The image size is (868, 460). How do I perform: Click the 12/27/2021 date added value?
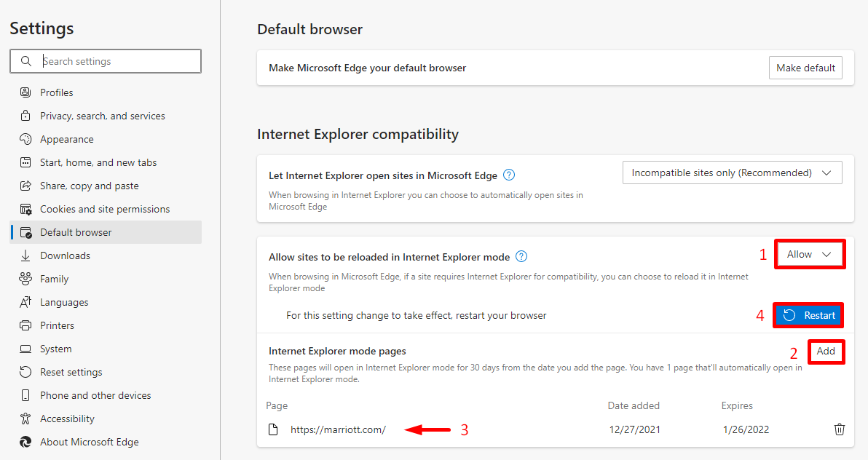click(x=634, y=429)
